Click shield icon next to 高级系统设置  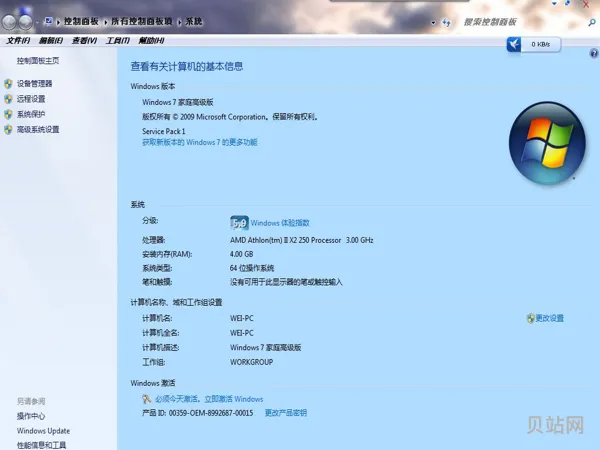[8, 129]
